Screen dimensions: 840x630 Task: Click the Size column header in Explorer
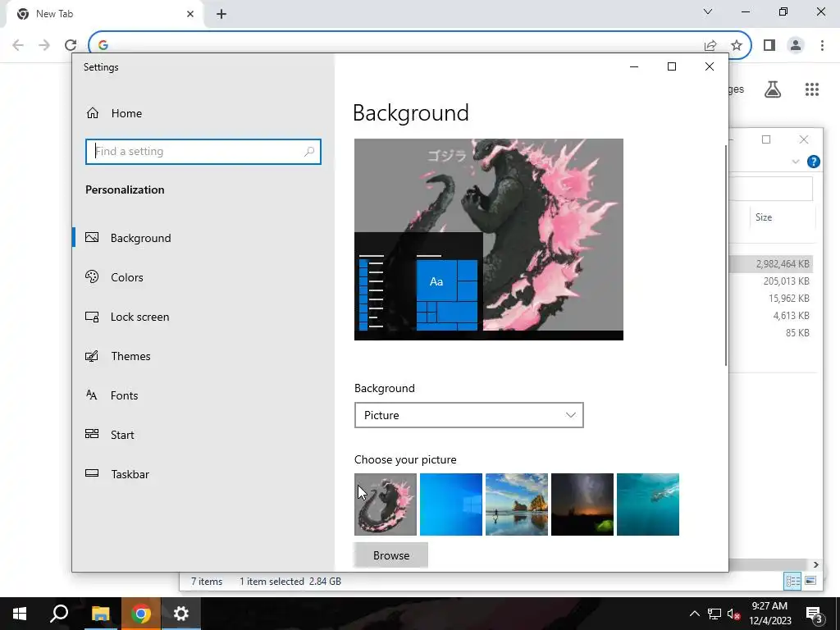pos(764,217)
